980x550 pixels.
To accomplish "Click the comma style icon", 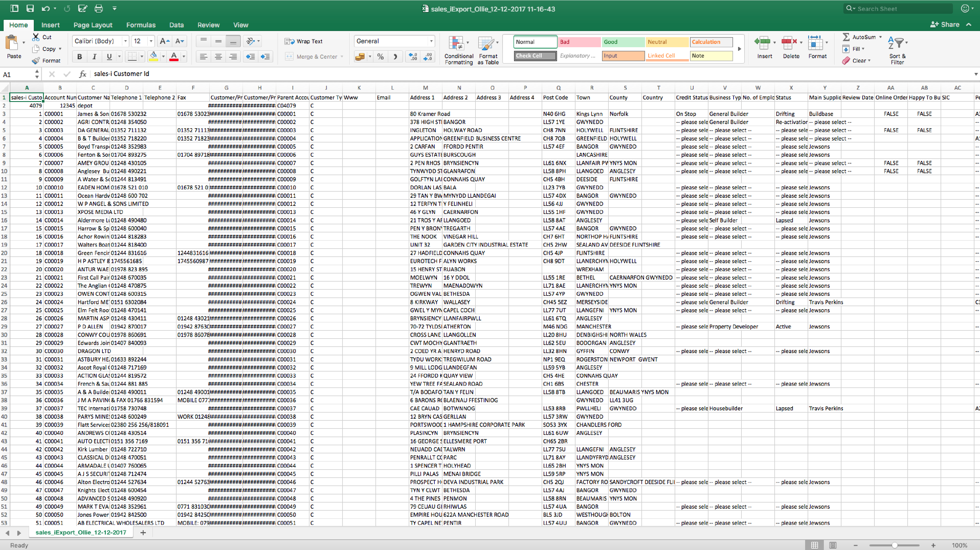I will [395, 57].
